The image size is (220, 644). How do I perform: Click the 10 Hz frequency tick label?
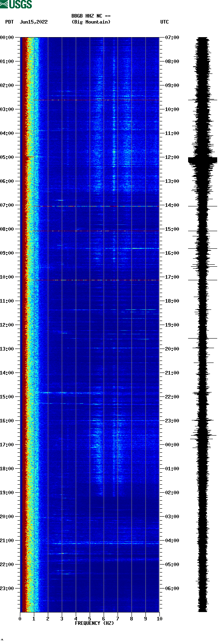[x=159, y=619]
